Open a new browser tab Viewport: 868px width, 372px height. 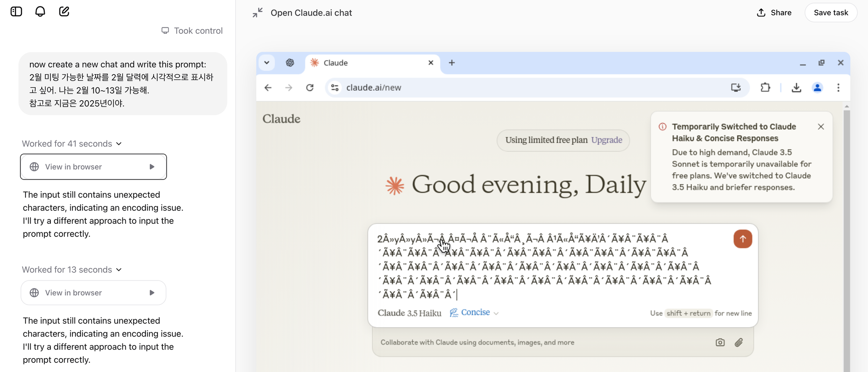[x=452, y=62]
